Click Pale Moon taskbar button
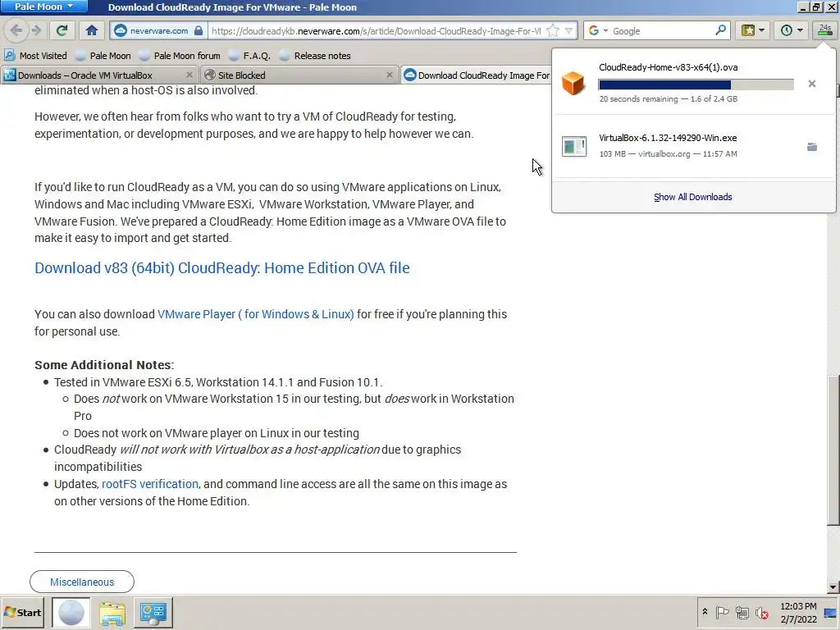Viewport: 840px width, 630px height. (x=71, y=612)
